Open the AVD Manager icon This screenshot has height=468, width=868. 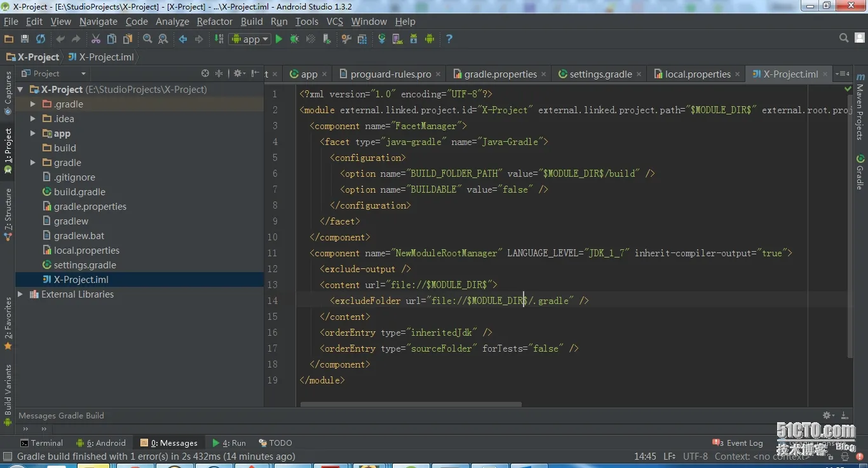(x=398, y=39)
